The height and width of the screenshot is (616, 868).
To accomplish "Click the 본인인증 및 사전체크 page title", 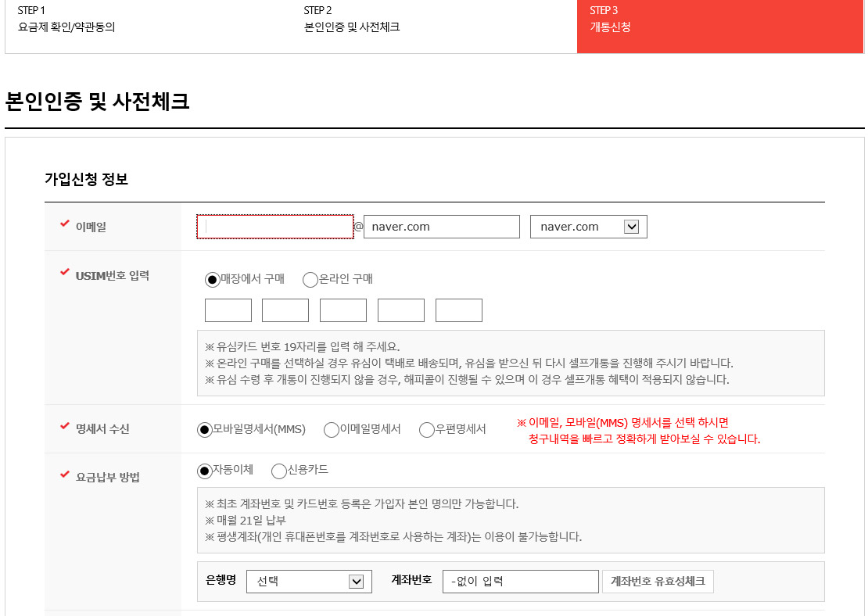I will click(98, 102).
